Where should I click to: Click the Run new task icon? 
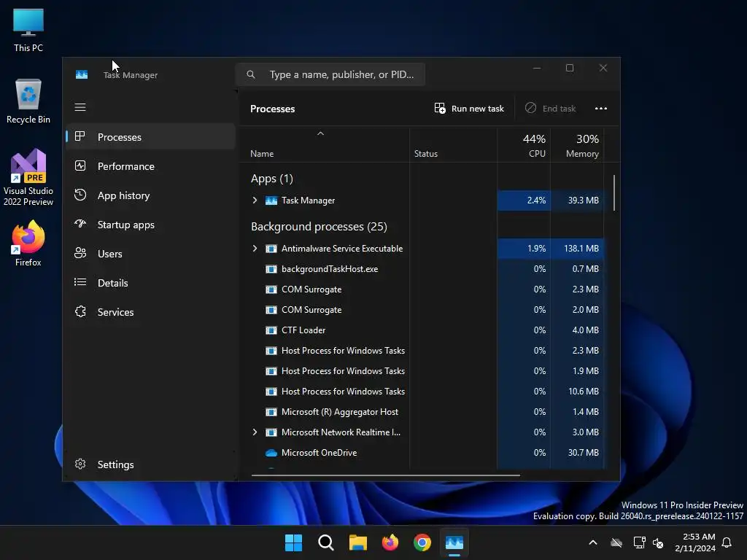click(440, 108)
